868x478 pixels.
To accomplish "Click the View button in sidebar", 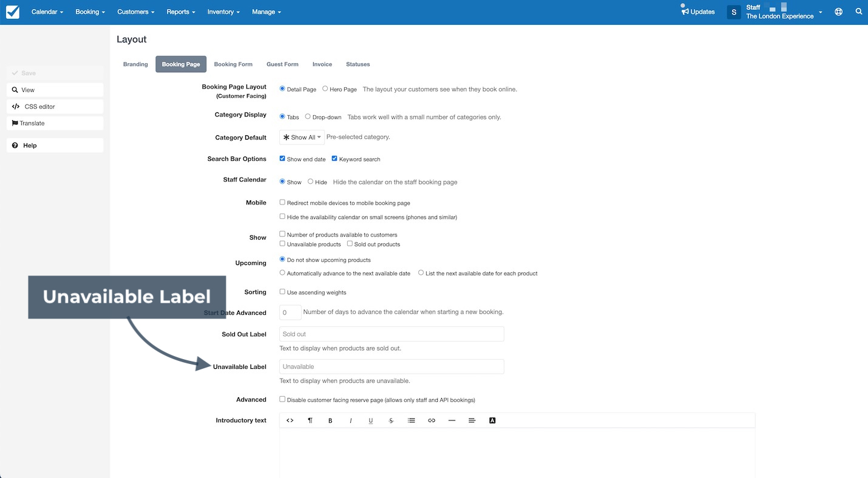I will tap(55, 90).
